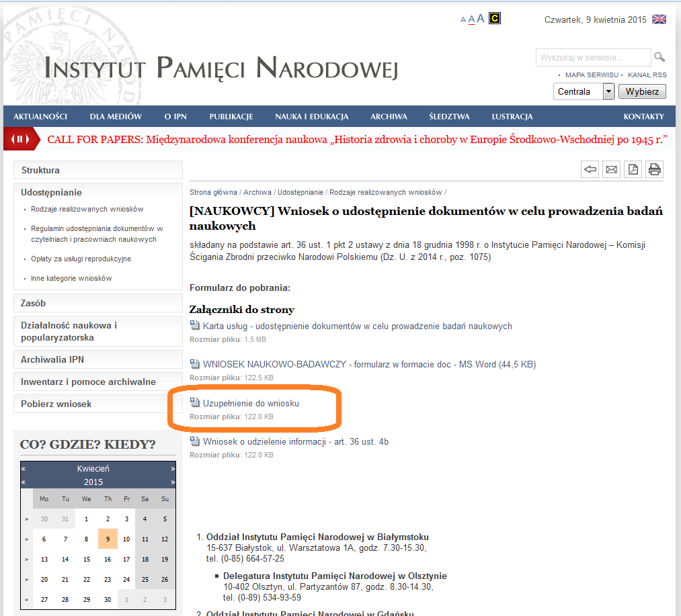Image resolution: width=681 pixels, height=616 pixels.
Task: Open the CALL FOR PAPERS ticker headline
Action: point(357,139)
